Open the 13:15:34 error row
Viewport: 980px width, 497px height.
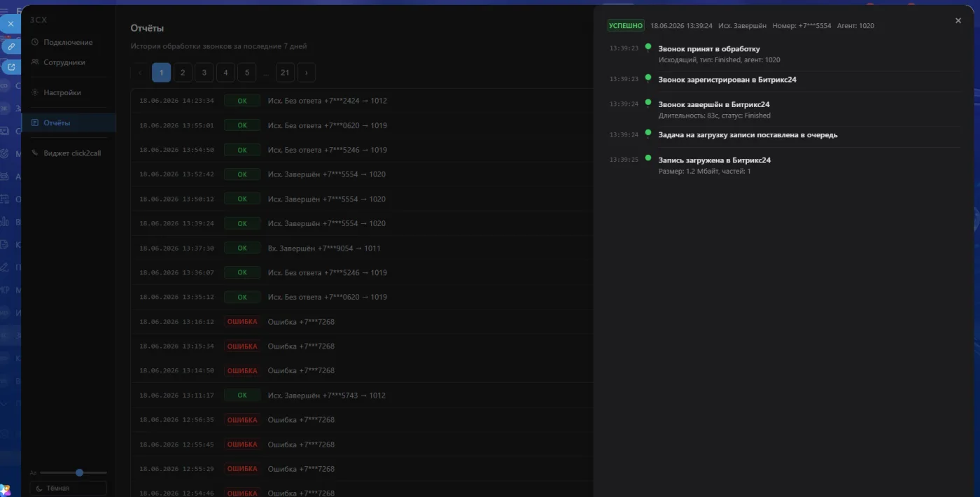(362, 346)
